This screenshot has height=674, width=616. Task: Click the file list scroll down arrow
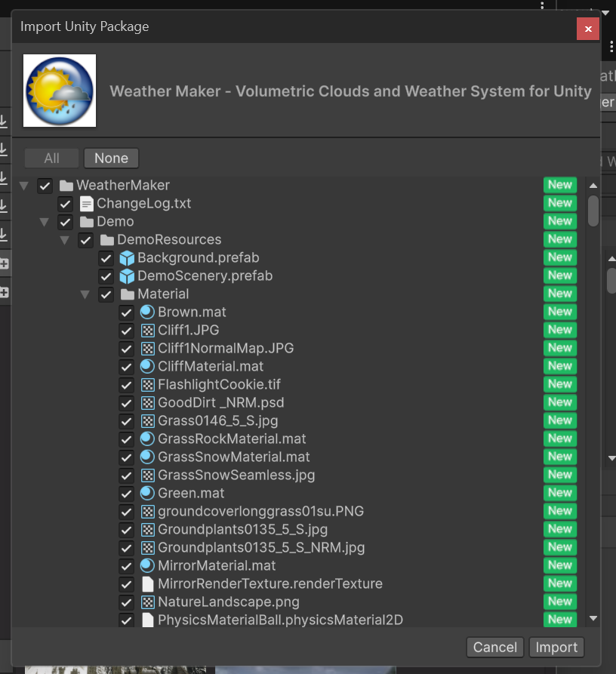(593, 618)
